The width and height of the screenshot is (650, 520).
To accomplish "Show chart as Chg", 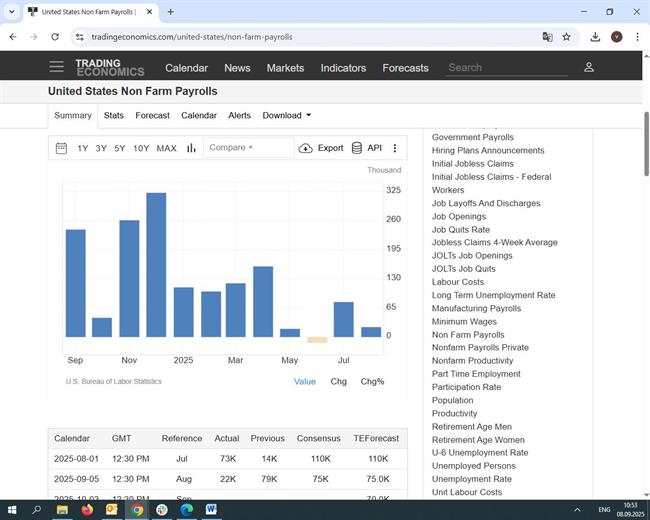I will point(338,381).
